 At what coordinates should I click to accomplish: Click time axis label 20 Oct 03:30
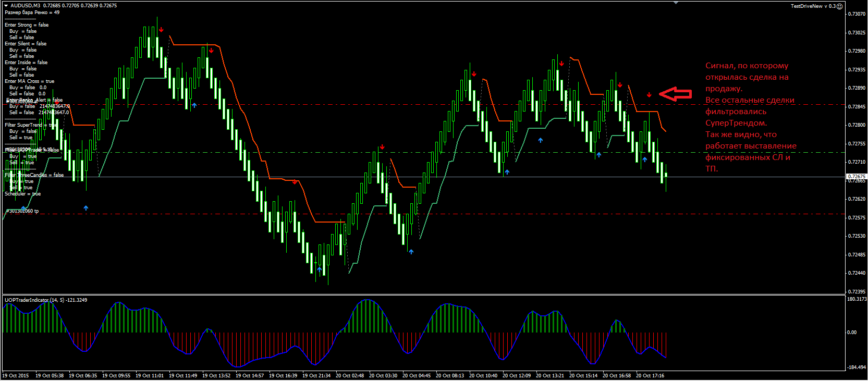tap(383, 376)
